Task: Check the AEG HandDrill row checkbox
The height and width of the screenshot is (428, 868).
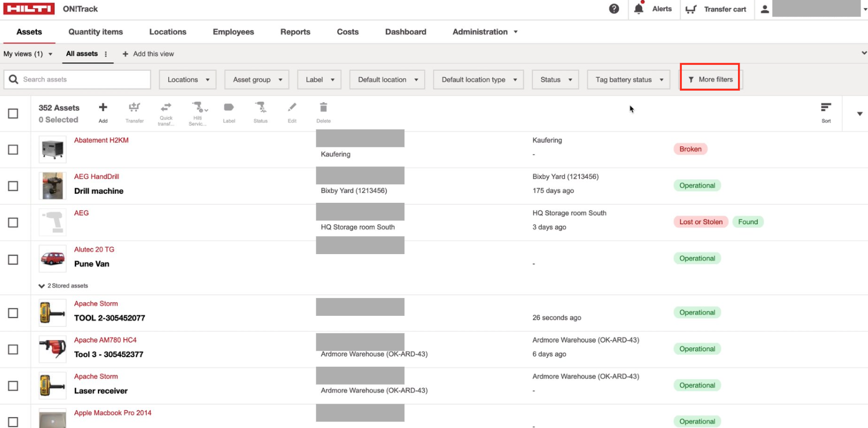Action: click(13, 186)
